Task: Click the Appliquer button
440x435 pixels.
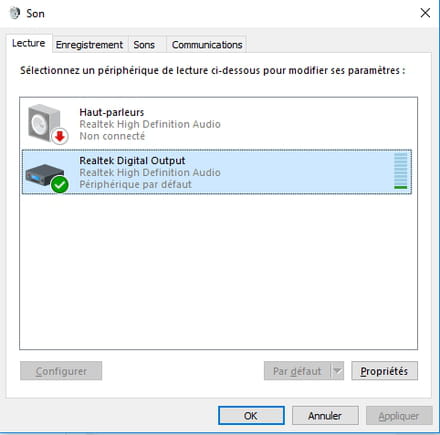Action: 399,415
